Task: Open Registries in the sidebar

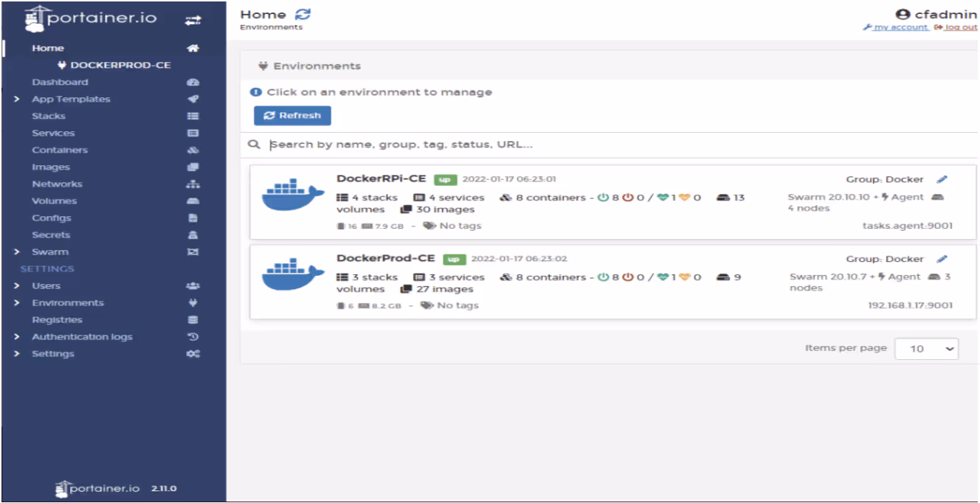Action: coord(57,320)
